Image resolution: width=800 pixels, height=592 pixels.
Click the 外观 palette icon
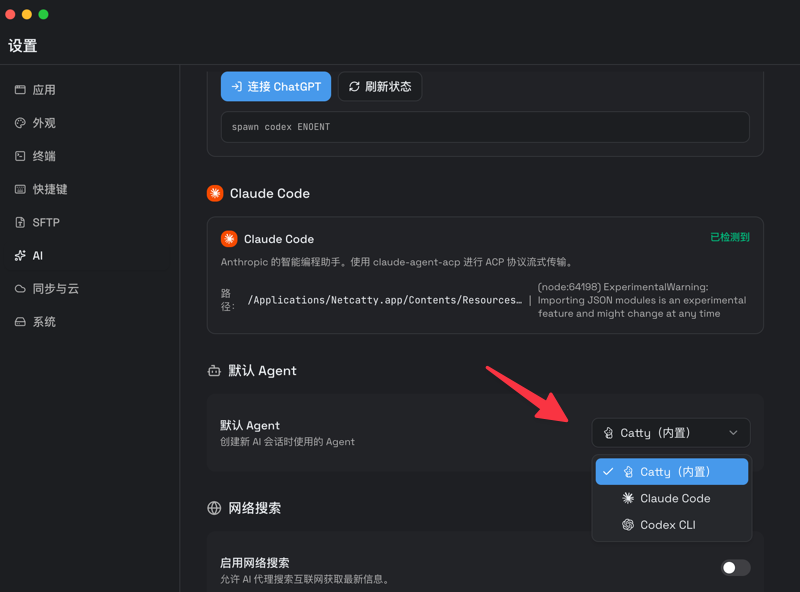pos(20,123)
